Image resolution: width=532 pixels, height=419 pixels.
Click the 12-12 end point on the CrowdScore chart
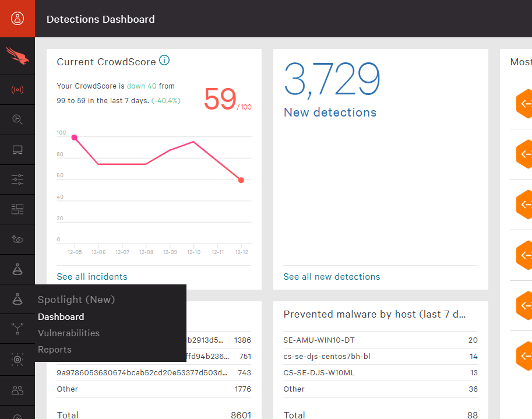tap(241, 180)
